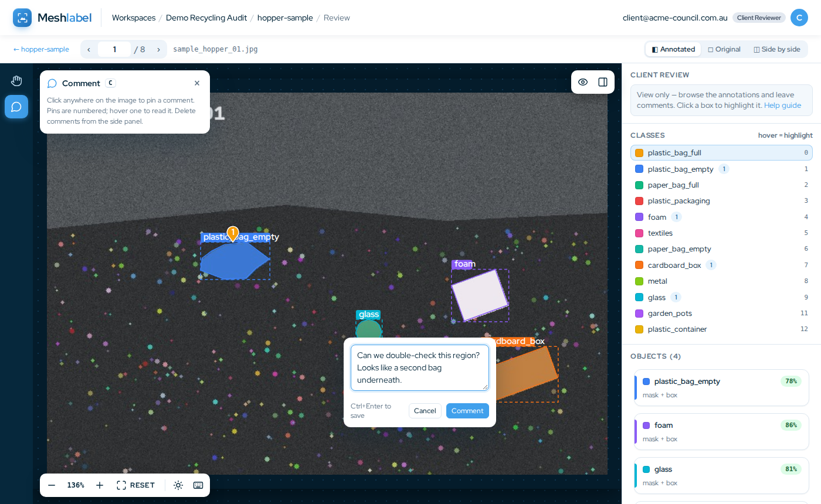Select the Pan hand tool
821x504 pixels.
coord(16,81)
